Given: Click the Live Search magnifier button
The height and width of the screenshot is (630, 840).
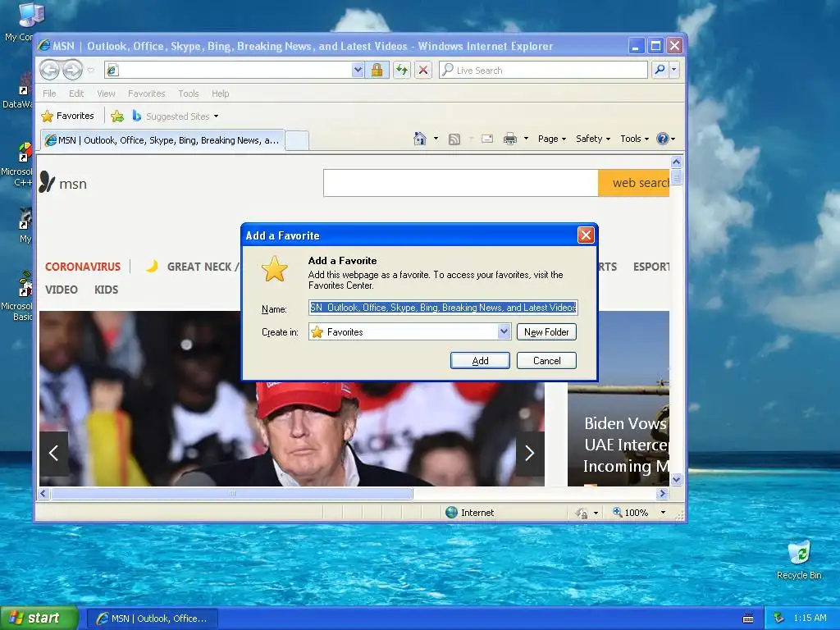Looking at the screenshot, I should [660, 70].
